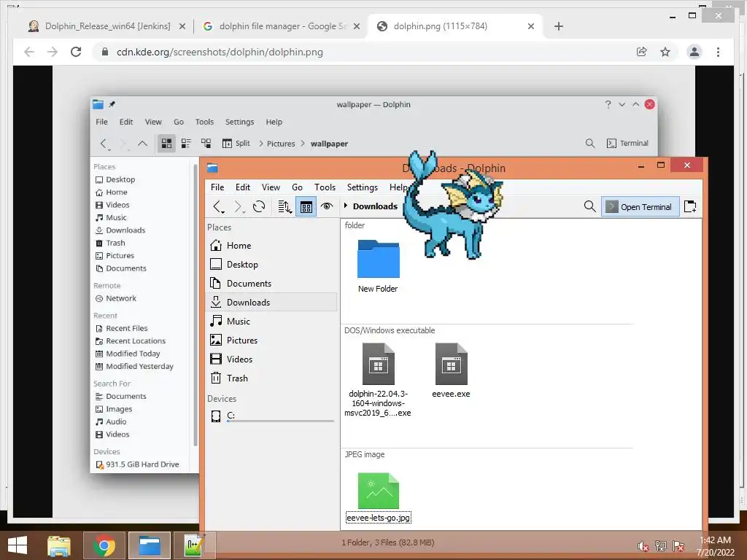Bookmark this page with the star icon
This screenshot has height=560, width=747.
click(x=665, y=52)
